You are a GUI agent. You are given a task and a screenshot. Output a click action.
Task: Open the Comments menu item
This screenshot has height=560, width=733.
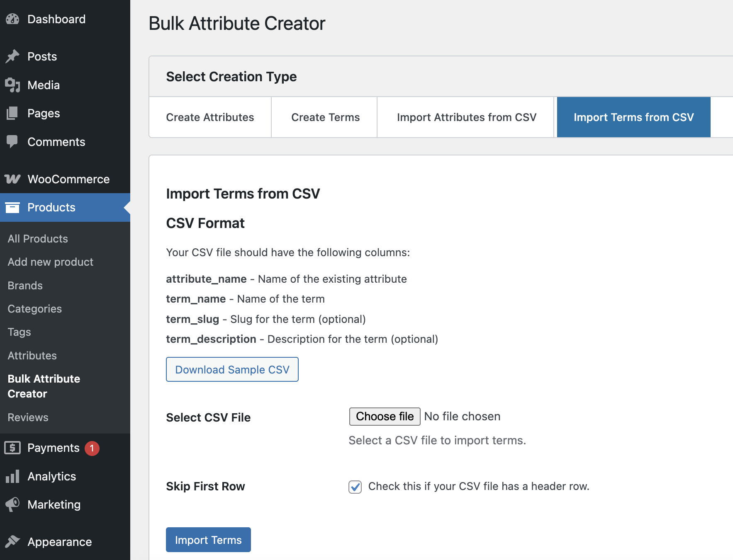tap(65, 142)
